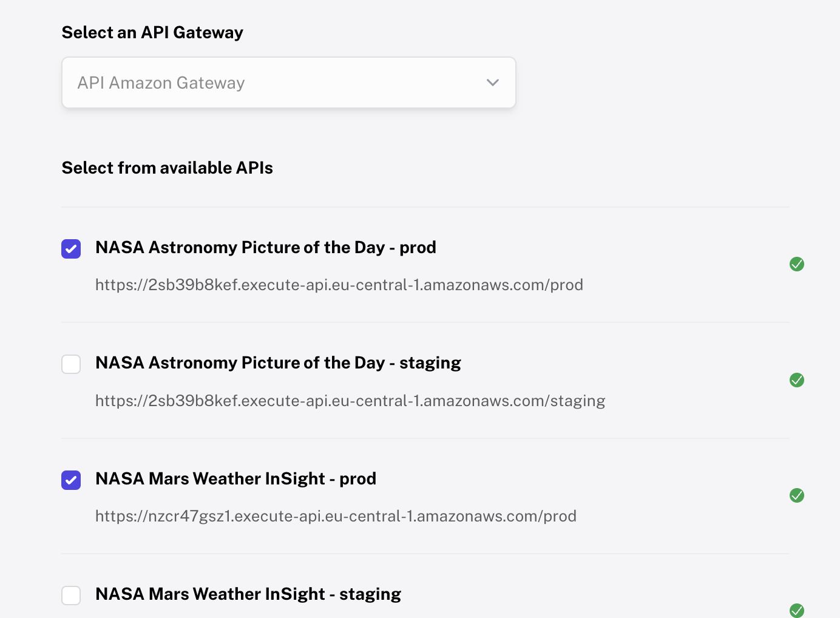Click green check icon for Mars Weather staging
The height and width of the screenshot is (618, 840).
coord(797,610)
